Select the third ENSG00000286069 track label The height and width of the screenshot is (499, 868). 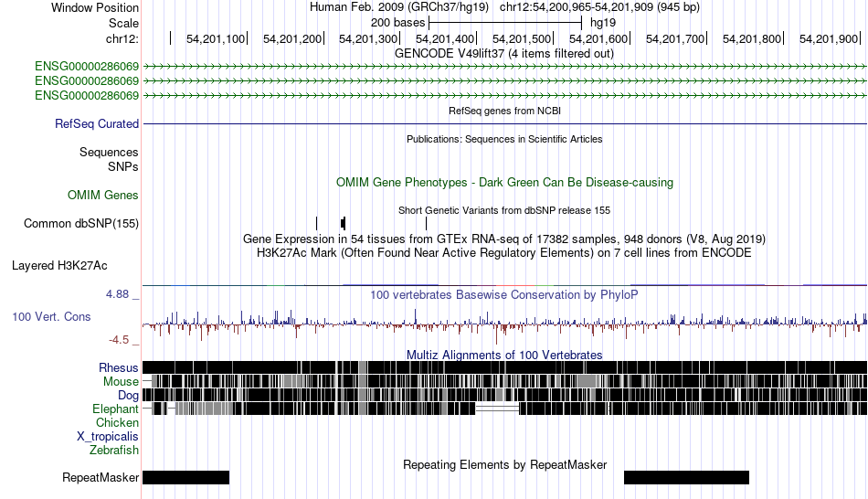(87, 95)
